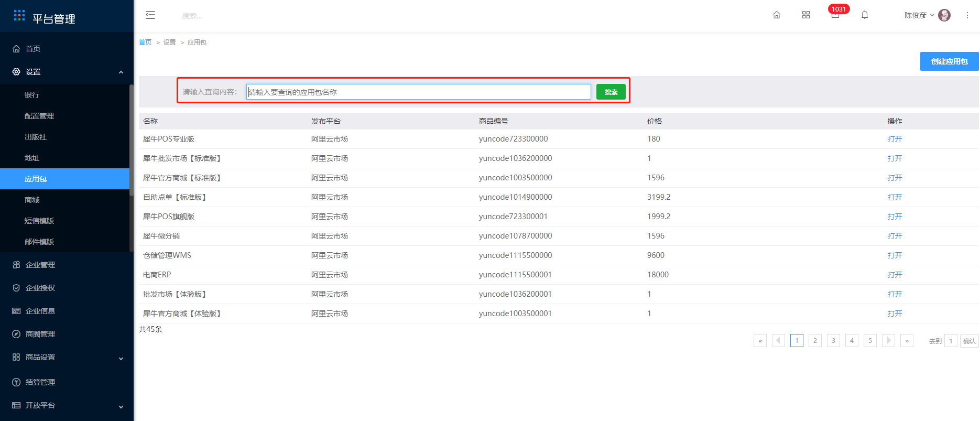Open the apps grid icon in top bar
980x421 pixels.
coord(806,15)
